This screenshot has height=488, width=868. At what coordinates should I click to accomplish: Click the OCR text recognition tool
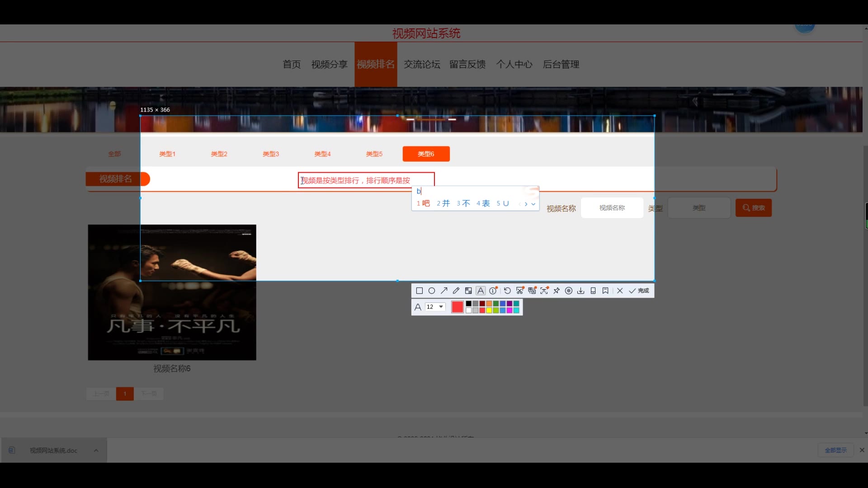pyautogui.click(x=544, y=291)
